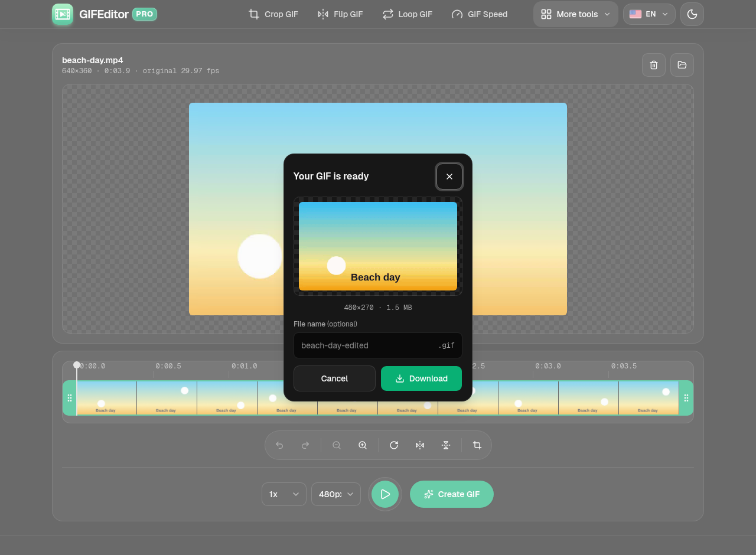Viewport: 756px width, 555px height.
Task: Download the finished GIF
Action: pyautogui.click(x=421, y=378)
